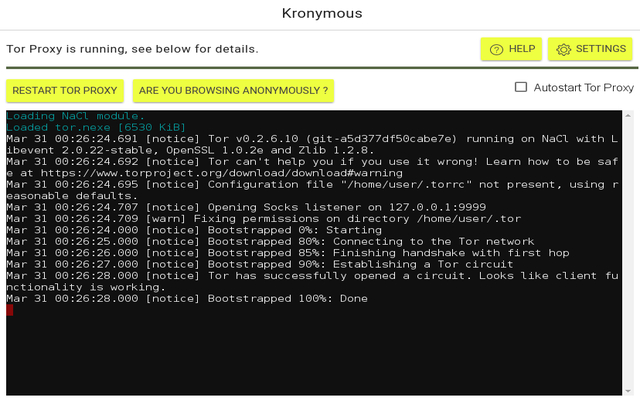Viewport: 640px width, 400px height.
Task: Click 'Bootstrapped 85%: Finishing handshake' line
Action: pyautogui.click(x=288, y=253)
